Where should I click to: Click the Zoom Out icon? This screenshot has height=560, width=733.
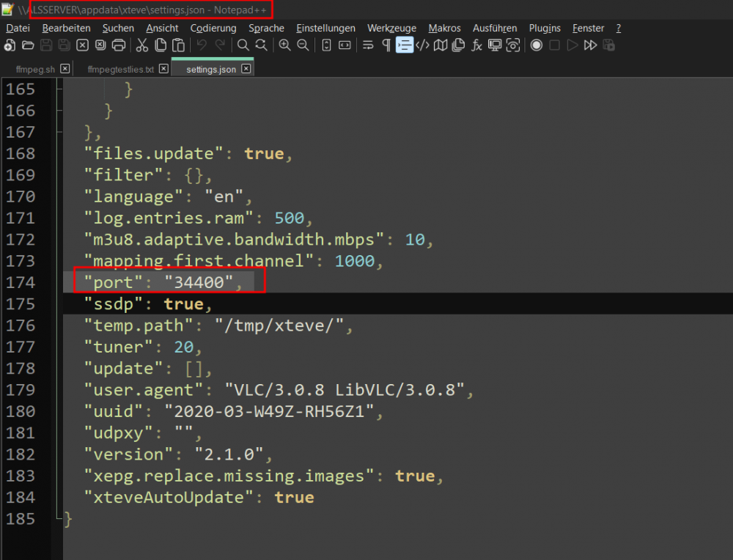pyautogui.click(x=303, y=45)
